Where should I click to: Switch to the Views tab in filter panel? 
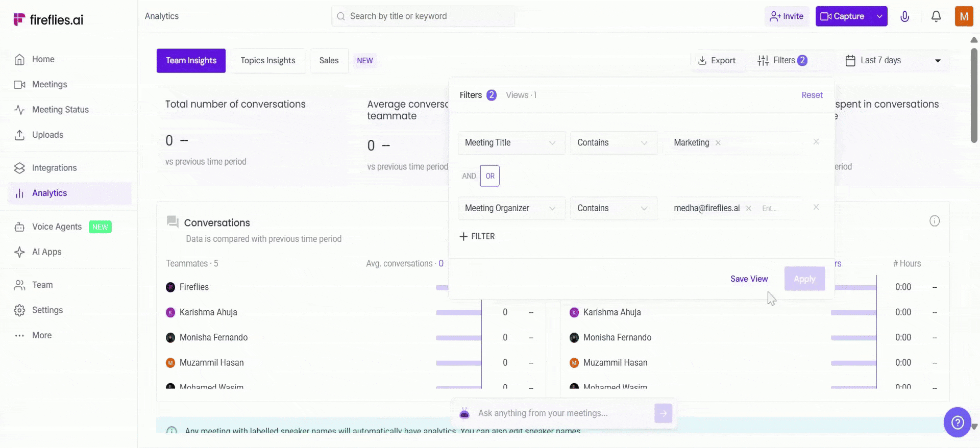[x=521, y=95]
